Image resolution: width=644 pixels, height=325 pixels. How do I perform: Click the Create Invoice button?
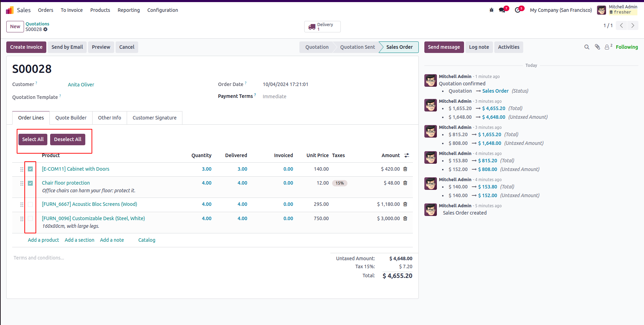pos(26,47)
